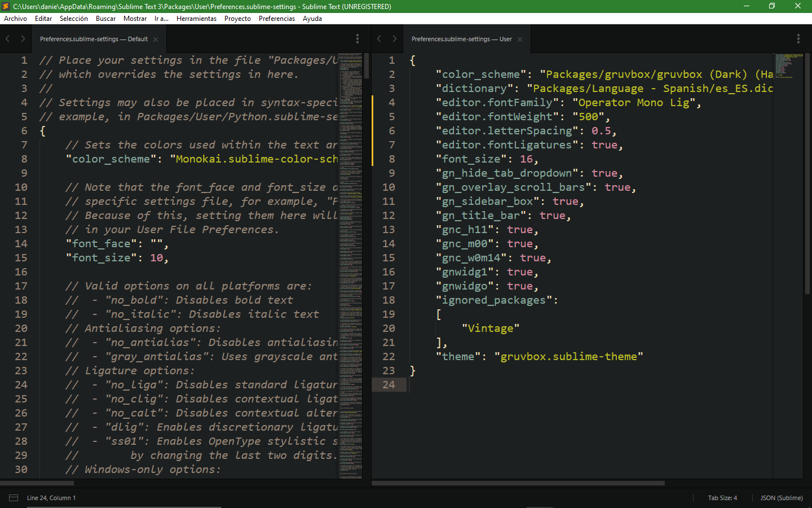Click the "font_face" key in Default file

click(x=101, y=244)
